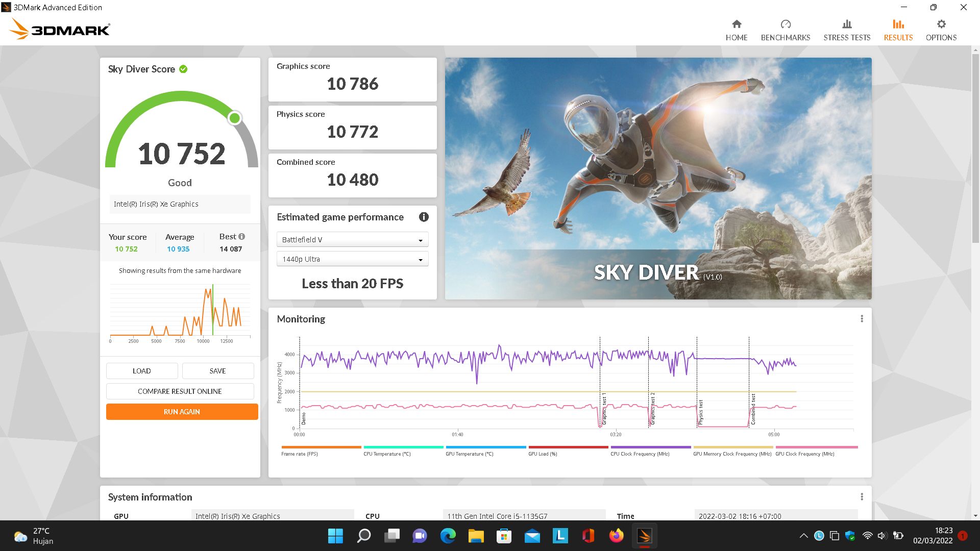
Task: Launch Firefox from taskbar
Action: click(617, 536)
